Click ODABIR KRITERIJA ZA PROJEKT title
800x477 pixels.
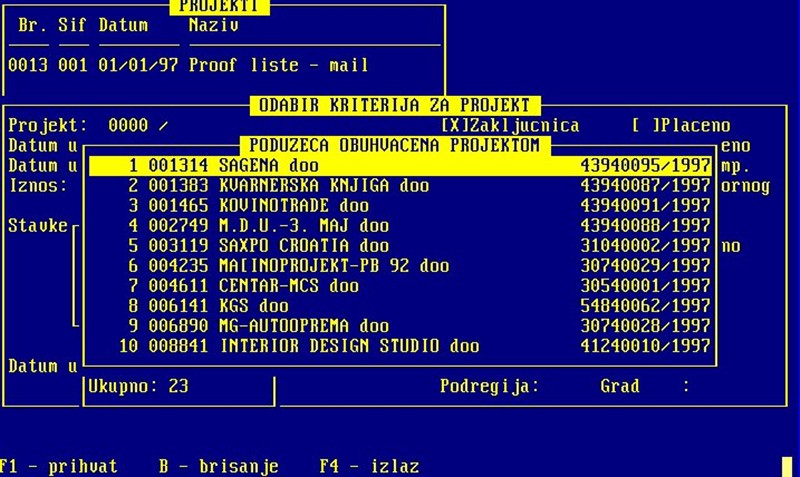point(394,106)
